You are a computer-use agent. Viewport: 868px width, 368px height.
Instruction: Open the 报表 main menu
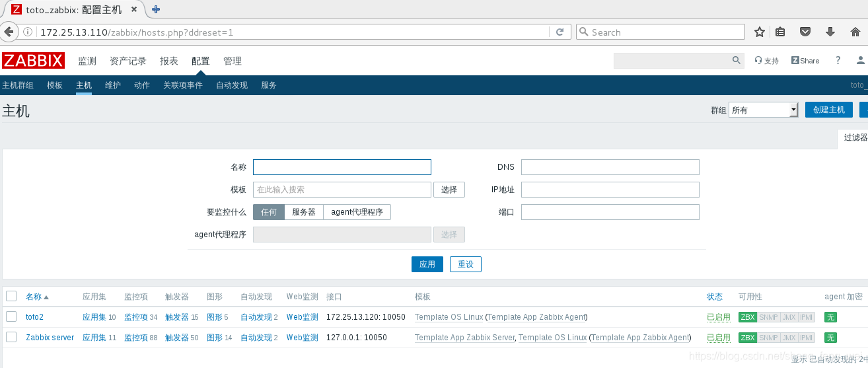click(169, 61)
